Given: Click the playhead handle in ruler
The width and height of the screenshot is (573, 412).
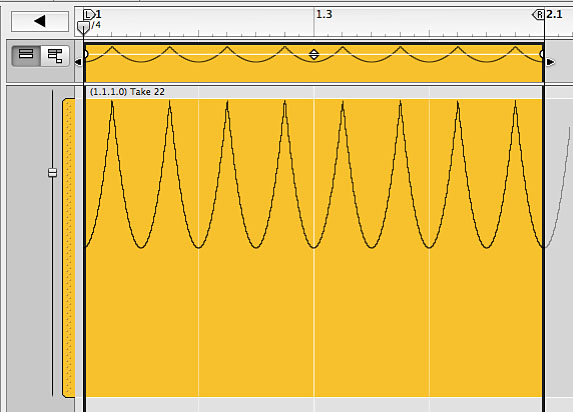Looking at the screenshot, I should [84, 27].
